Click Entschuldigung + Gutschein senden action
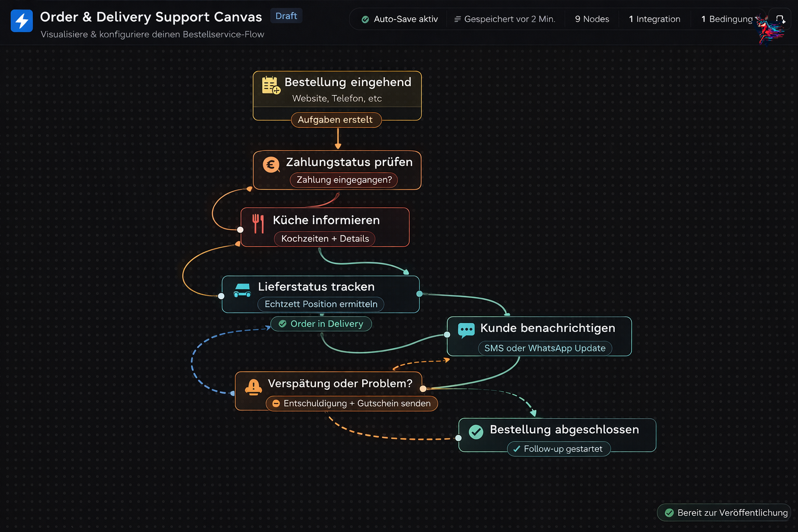The width and height of the screenshot is (798, 532). coord(352,403)
